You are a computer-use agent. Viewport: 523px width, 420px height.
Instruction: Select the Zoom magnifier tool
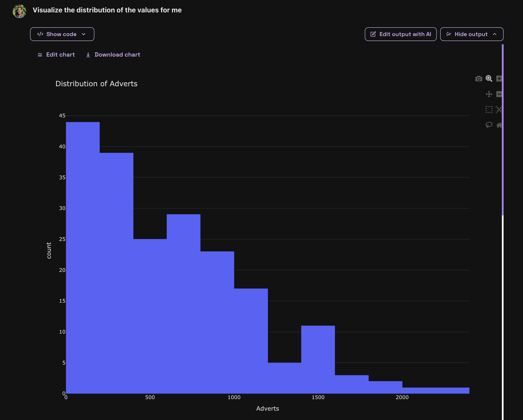click(x=489, y=79)
